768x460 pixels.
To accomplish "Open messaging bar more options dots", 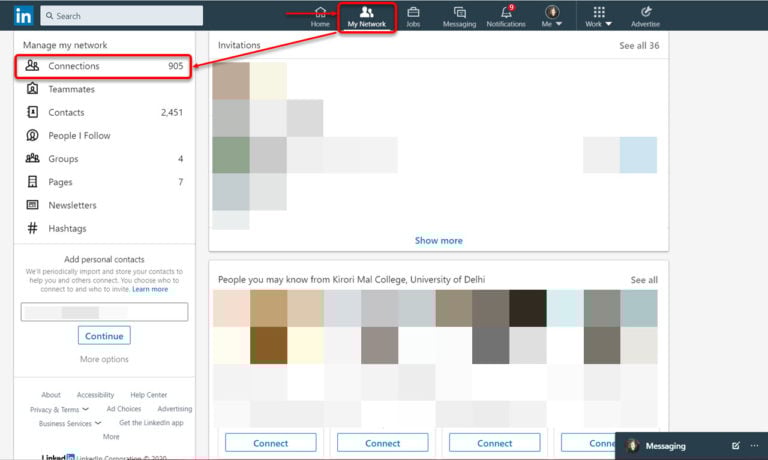I will (x=754, y=445).
